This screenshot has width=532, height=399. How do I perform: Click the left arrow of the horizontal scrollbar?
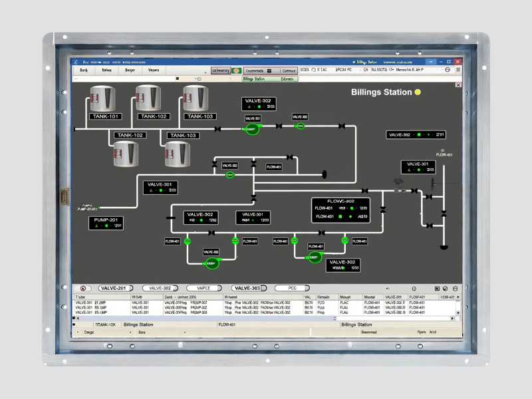(78, 319)
